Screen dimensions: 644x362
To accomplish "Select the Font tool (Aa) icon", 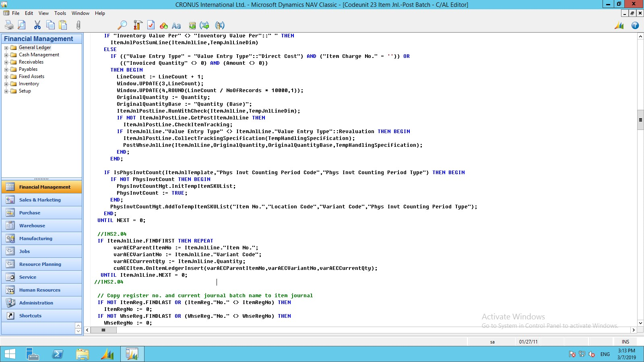I will 176,25.
